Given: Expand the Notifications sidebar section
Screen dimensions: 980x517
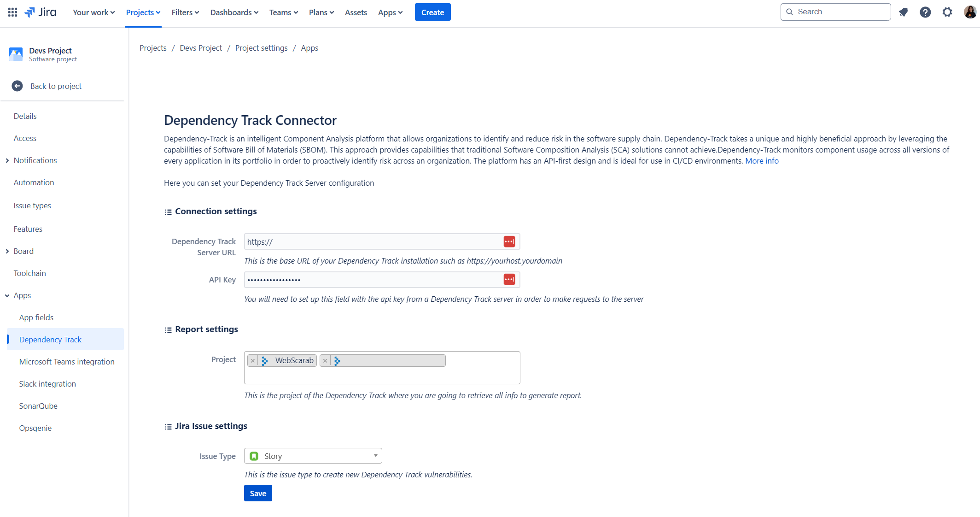Looking at the screenshot, I should (7, 160).
